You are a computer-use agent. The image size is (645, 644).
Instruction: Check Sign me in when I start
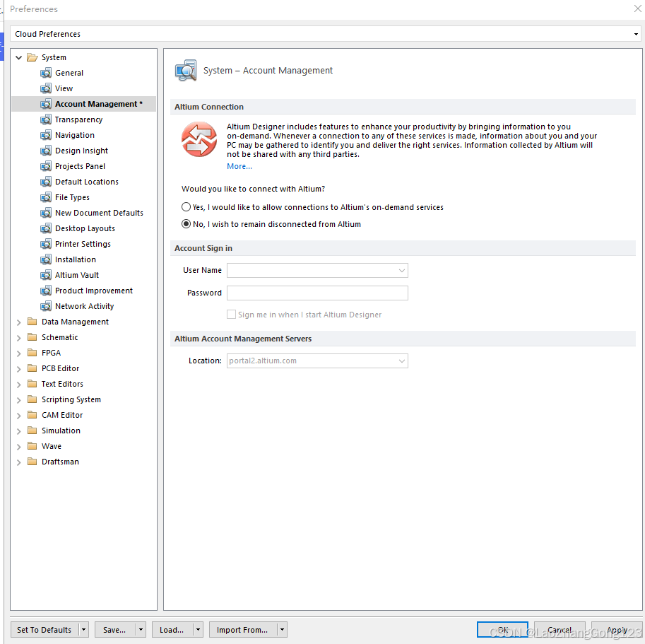click(232, 315)
